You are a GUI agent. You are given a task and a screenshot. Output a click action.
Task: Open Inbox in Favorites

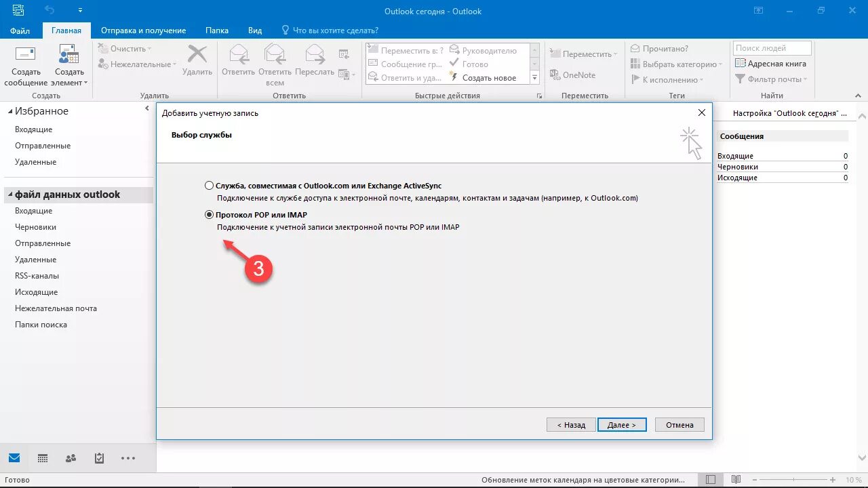point(34,129)
